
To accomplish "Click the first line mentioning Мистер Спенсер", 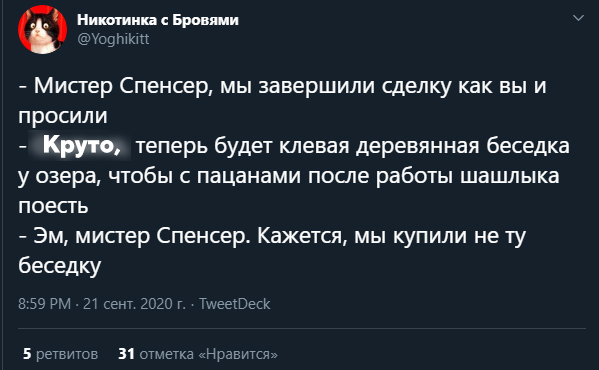I will (283, 86).
